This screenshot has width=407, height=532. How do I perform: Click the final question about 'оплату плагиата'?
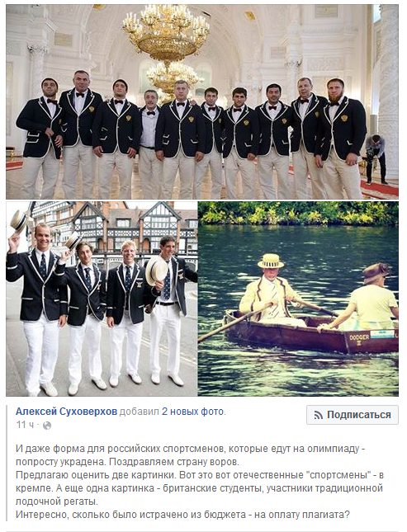(182, 515)
